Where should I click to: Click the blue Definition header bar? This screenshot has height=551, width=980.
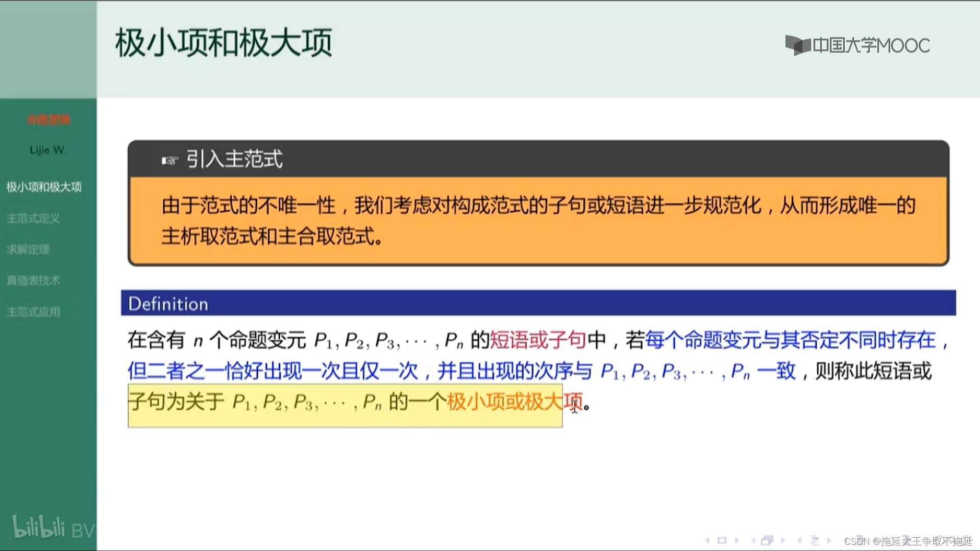pos(538,303)
